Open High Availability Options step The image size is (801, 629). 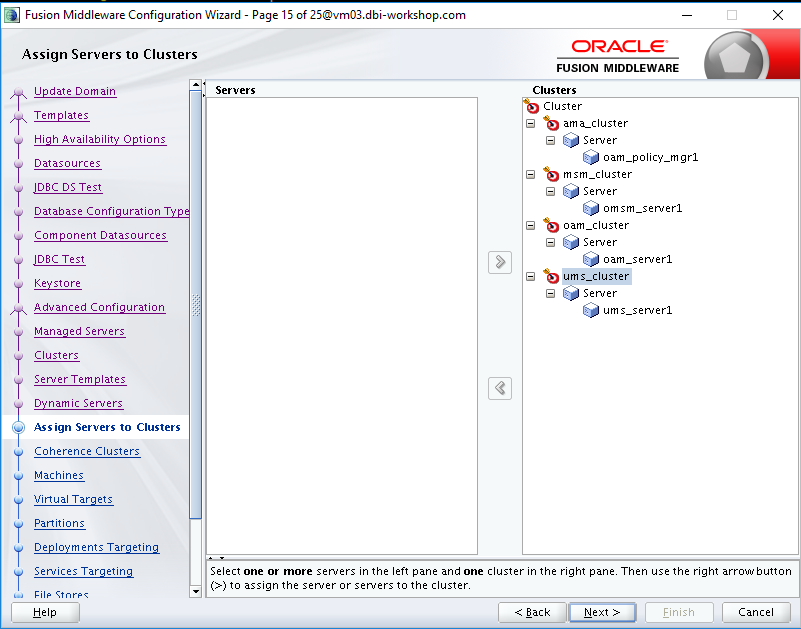coord(100,139)
